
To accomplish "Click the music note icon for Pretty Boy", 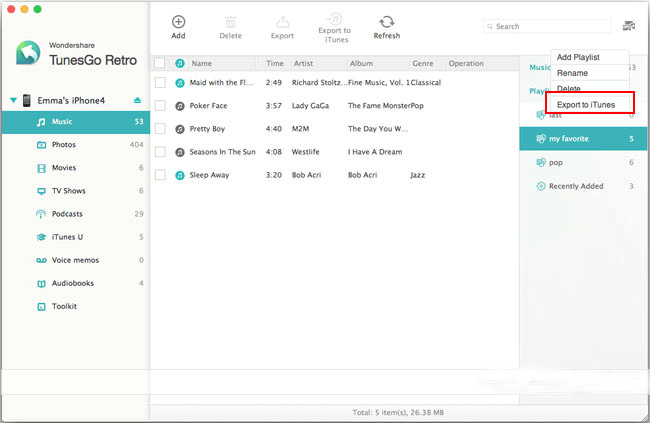I will 179,129.
